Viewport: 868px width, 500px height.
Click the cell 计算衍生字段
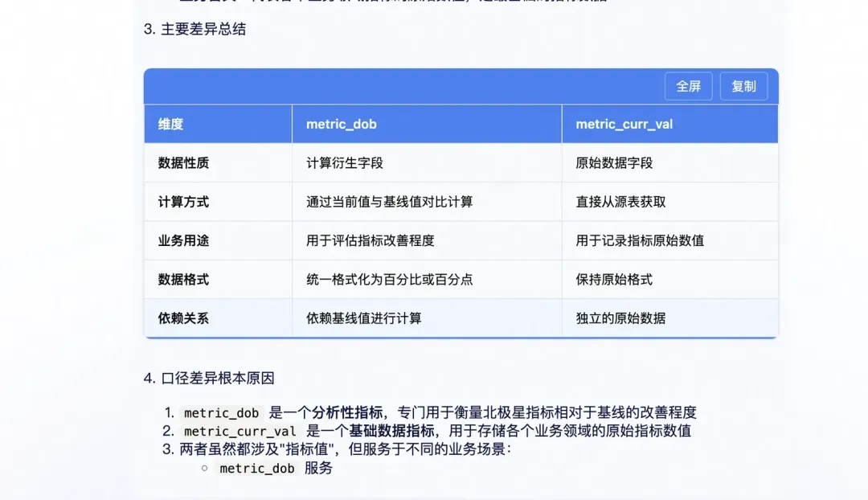344,163
